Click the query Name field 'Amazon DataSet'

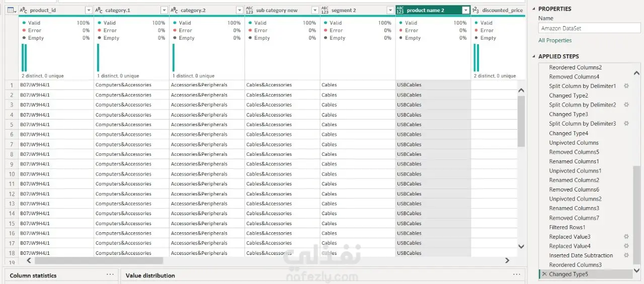tap(589, 28)
